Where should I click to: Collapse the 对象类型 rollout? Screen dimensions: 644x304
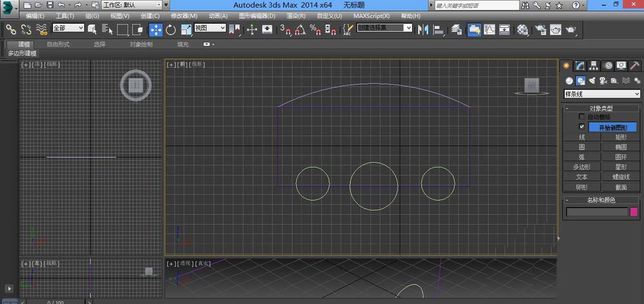tap(601, 108)
